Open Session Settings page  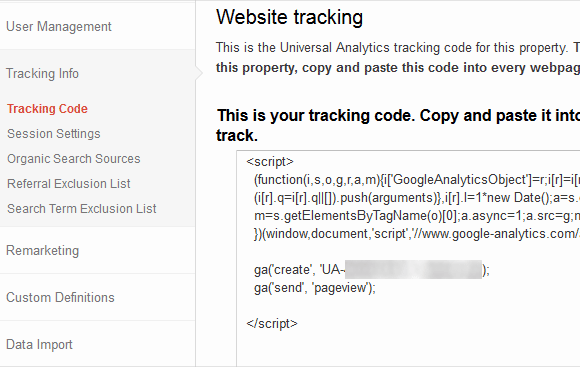pyautogui.click(x=54, y=134)
